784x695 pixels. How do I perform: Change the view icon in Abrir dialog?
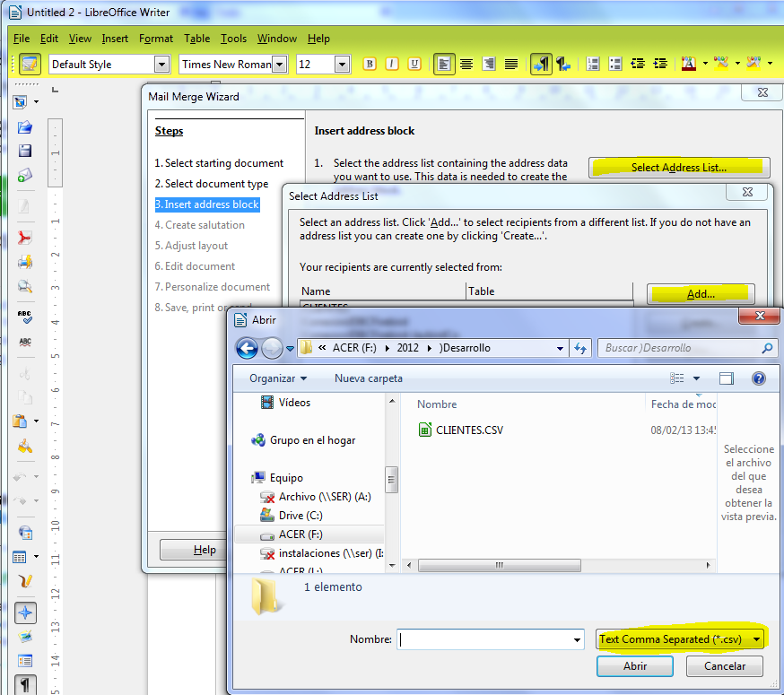pyautogui.click(x=677, y=378)
